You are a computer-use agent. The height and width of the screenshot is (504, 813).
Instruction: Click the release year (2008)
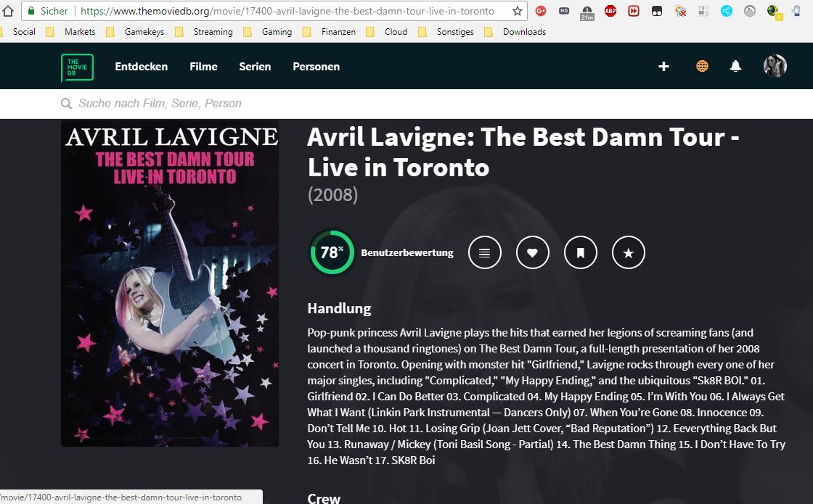(x=333, y=195)
